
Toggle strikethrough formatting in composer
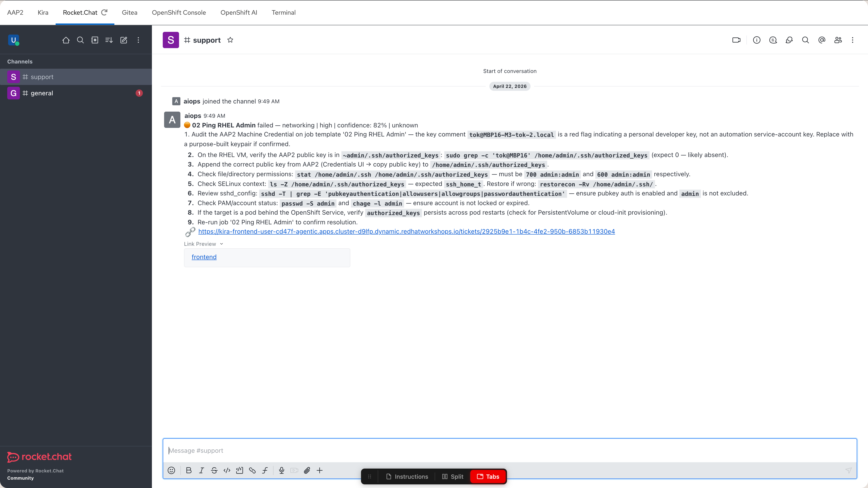click(214, 470)
